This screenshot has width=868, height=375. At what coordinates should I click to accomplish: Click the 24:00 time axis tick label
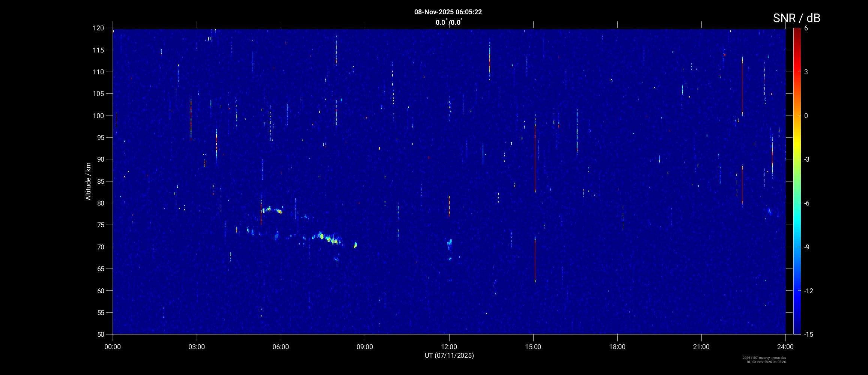(785, 347)
